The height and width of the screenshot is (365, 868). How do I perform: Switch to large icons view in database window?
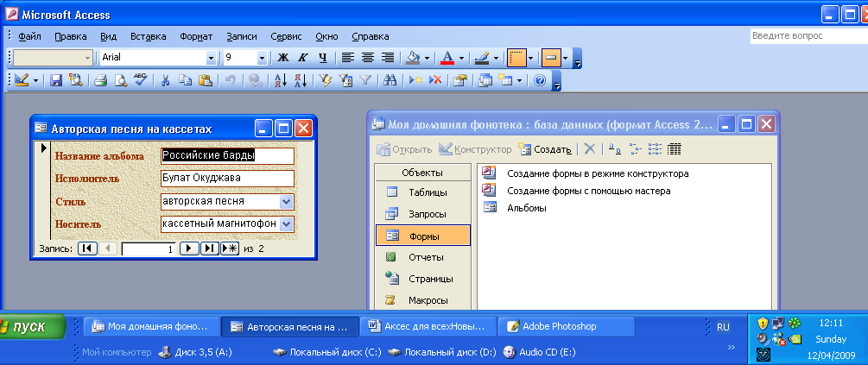pyautogui.click(x=614, y=148)
